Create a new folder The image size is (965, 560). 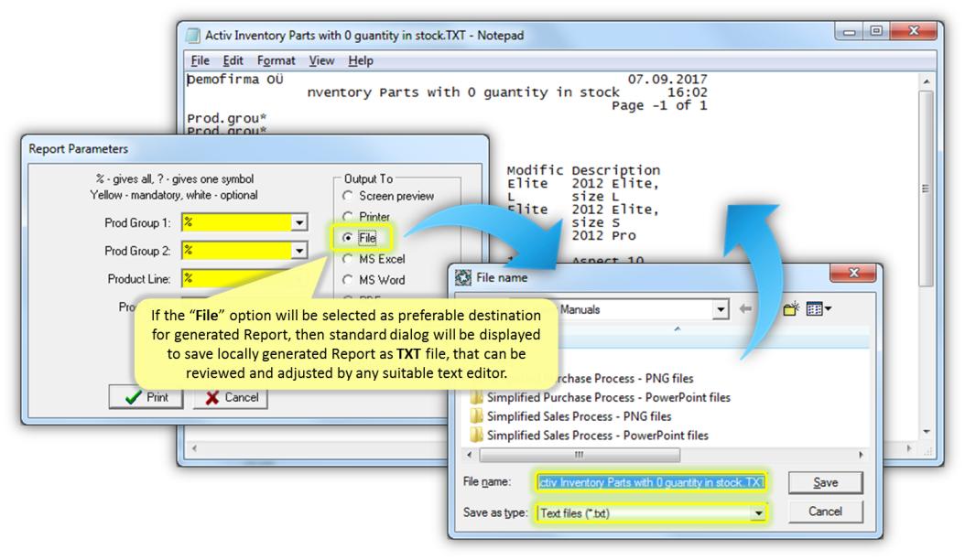791,309
